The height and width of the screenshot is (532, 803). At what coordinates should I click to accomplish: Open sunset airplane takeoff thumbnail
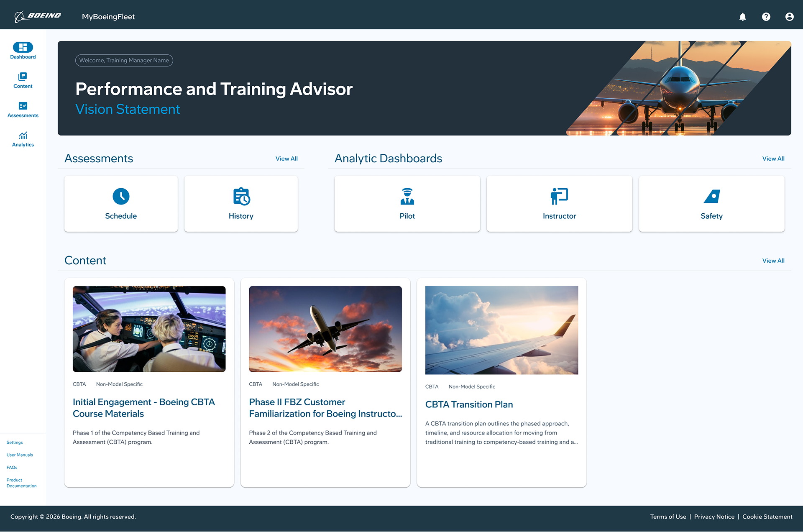(x=325, y=329)
